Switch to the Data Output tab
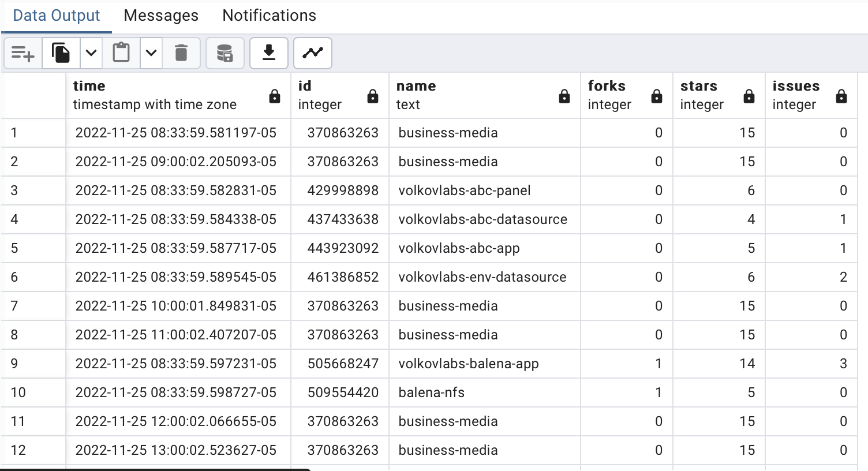 pos(57,16)
